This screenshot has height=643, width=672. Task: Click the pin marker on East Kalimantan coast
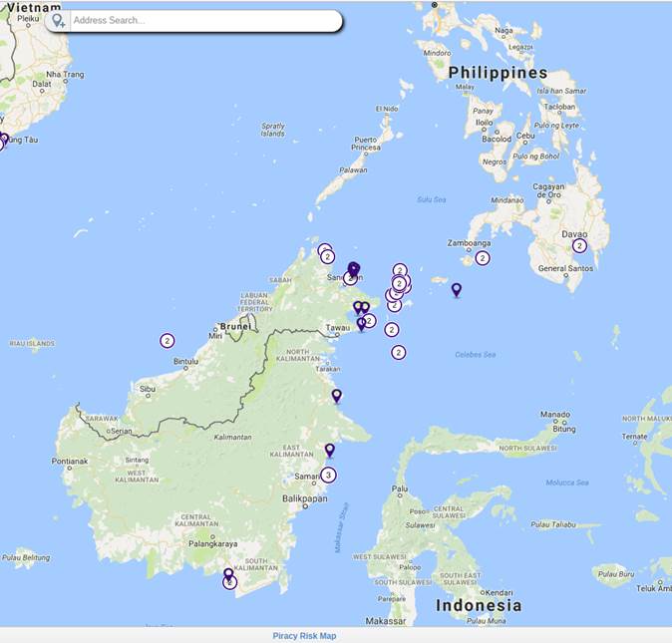330,451
